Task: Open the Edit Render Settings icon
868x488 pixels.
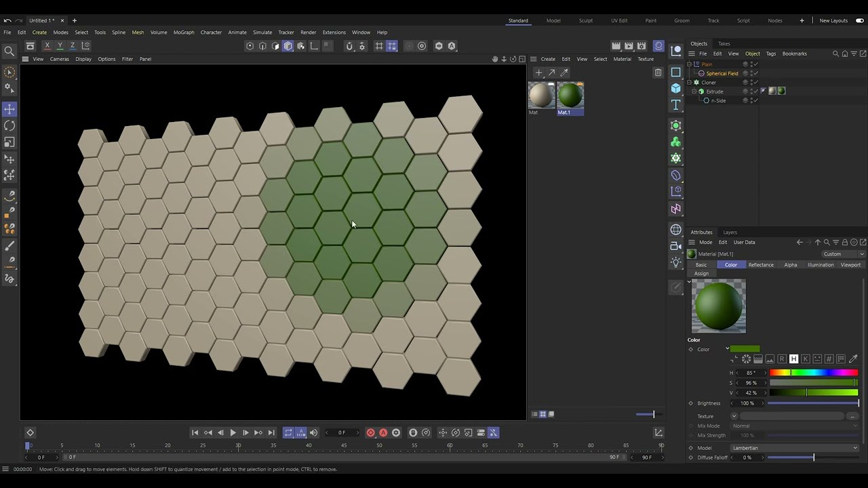Action: (642, 46)
